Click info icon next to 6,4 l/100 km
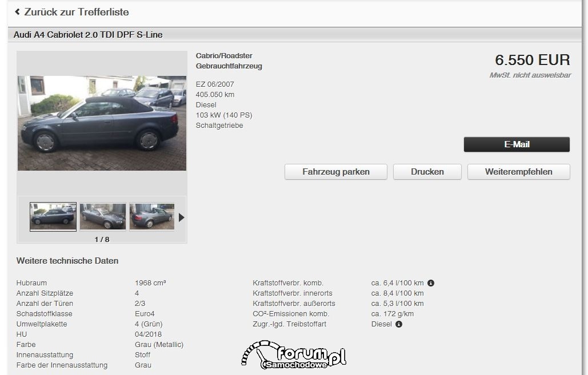Viewport: 588px width, 375px height. coord(431,283)
